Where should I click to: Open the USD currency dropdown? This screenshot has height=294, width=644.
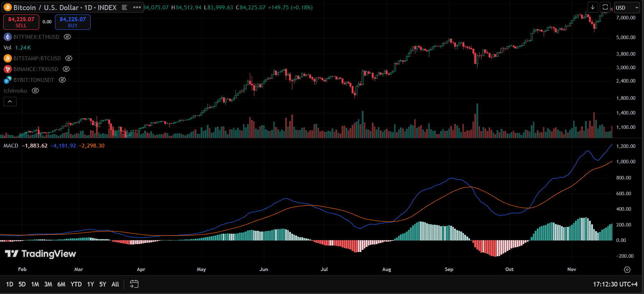(627, 8)
